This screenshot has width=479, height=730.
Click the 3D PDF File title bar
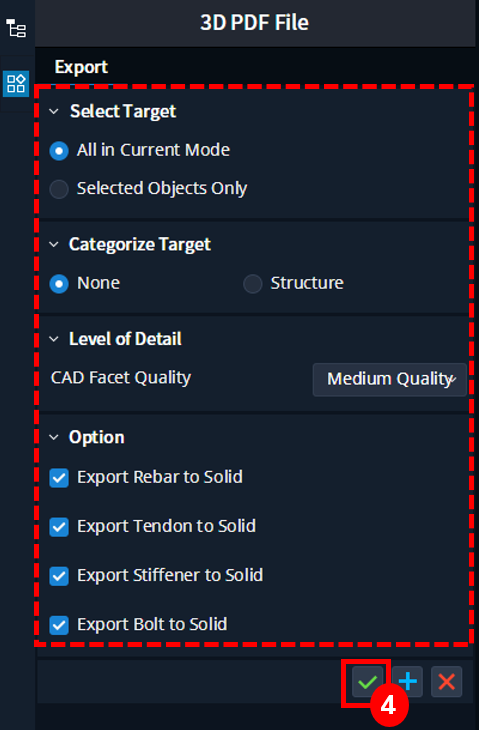[255, 23]
